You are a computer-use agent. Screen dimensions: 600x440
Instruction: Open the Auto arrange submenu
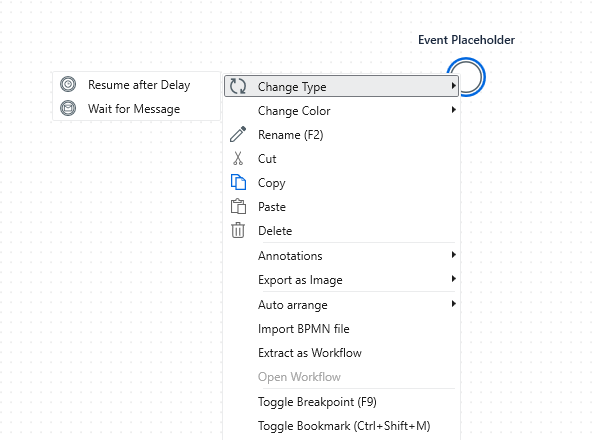[x=292, y=305]
